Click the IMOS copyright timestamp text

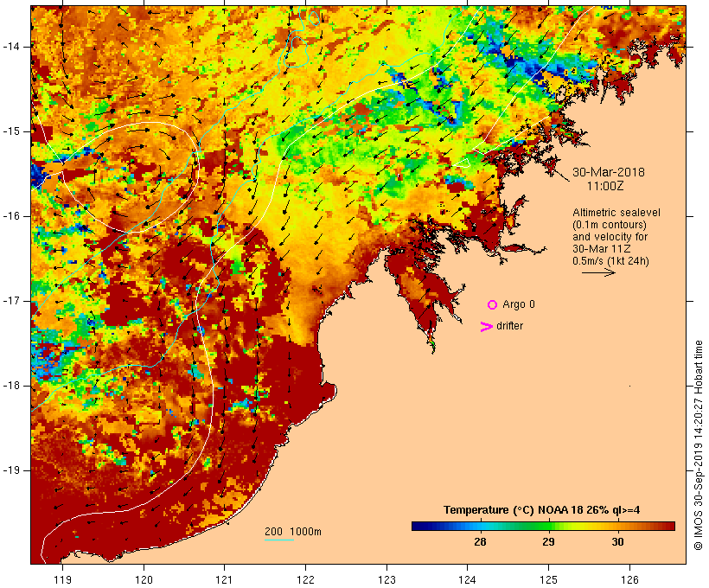pos(699,445)
